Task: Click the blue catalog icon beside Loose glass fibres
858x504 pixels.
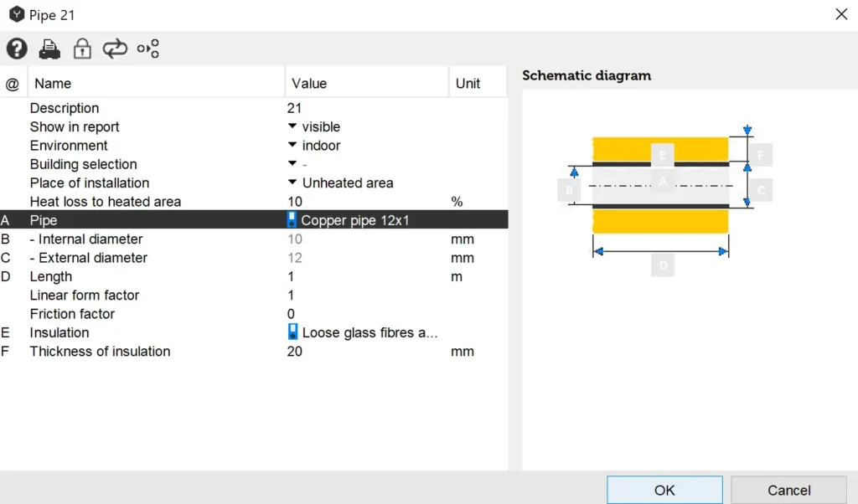Action: (x=292, y=332)
